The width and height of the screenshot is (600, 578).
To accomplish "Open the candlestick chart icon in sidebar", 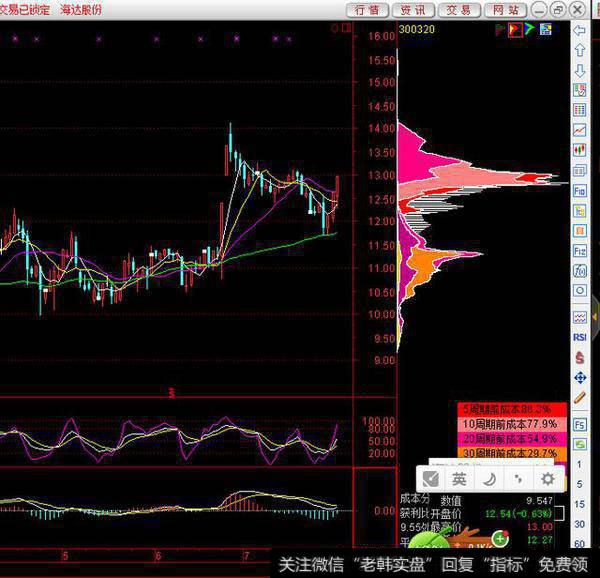I will click(579, 150).
